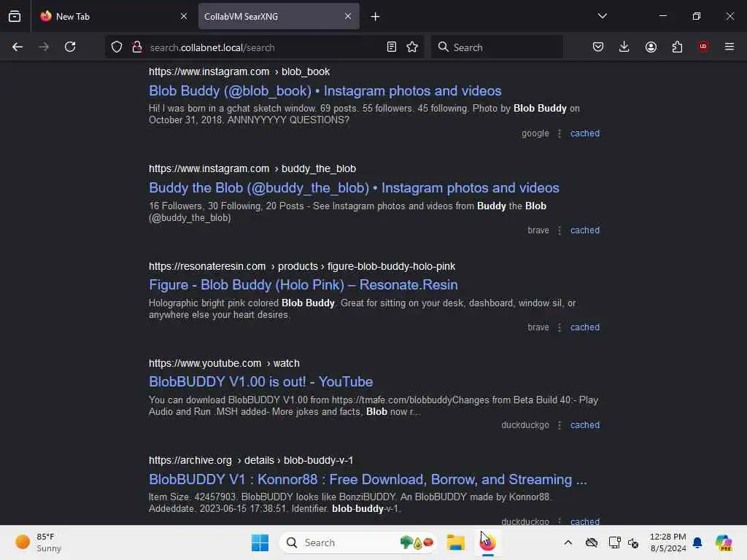Click the https://resonateresin.com products URL text

click(x=302, y=267)
